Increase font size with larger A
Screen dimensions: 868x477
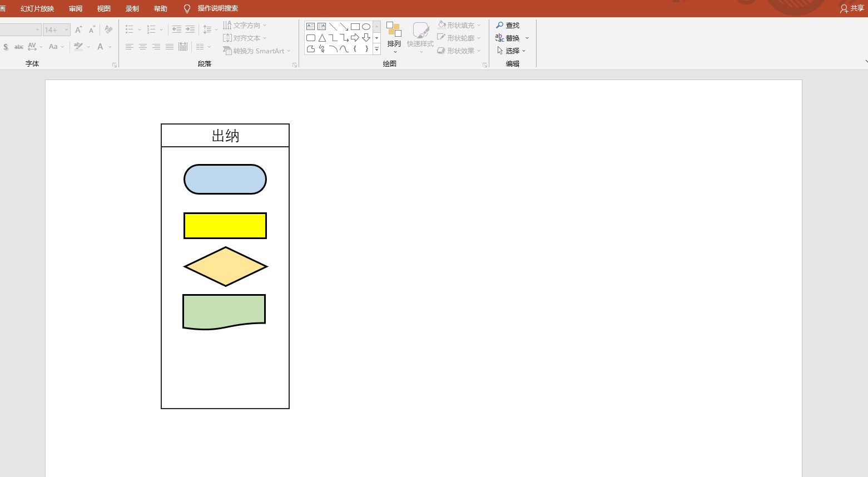tap(78, 29)
